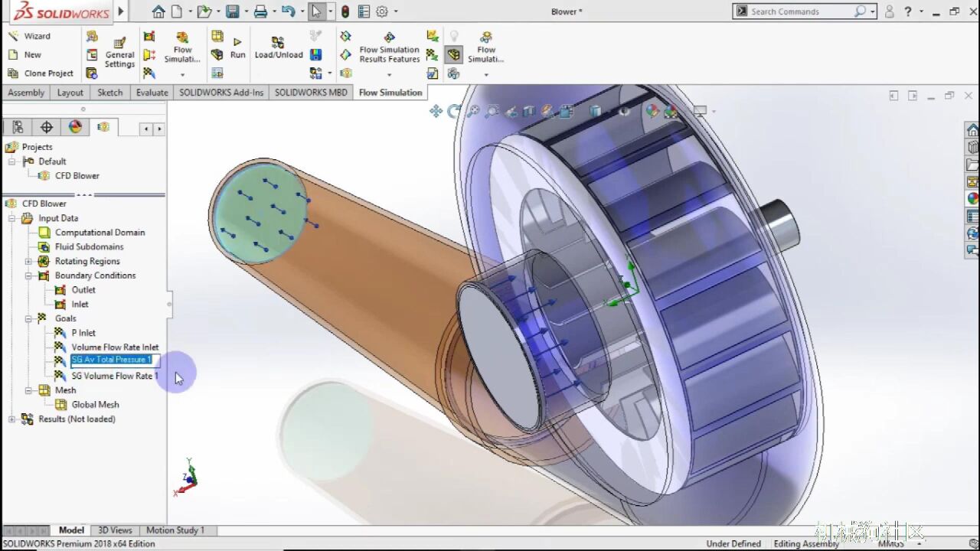The height and width of the screenshot is (551, 980).
Task: Click in the Search Commands field
Action: click(800, 11)
